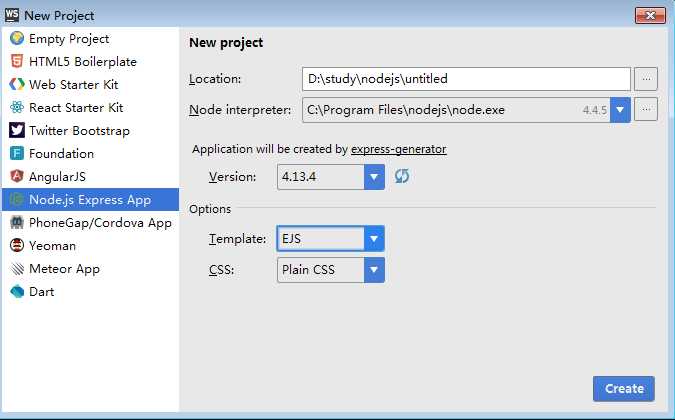The width and height of the screenshot is (675, 420).
Task: Choose PhoneGap/Cordova App project type
Action: click(90, 222)
